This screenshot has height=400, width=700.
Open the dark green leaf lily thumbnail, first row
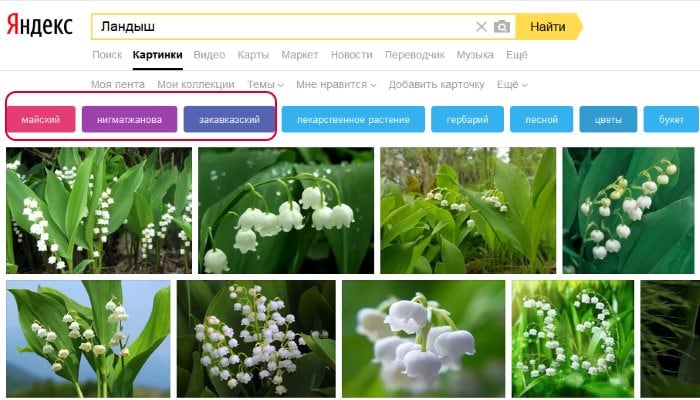629,210
